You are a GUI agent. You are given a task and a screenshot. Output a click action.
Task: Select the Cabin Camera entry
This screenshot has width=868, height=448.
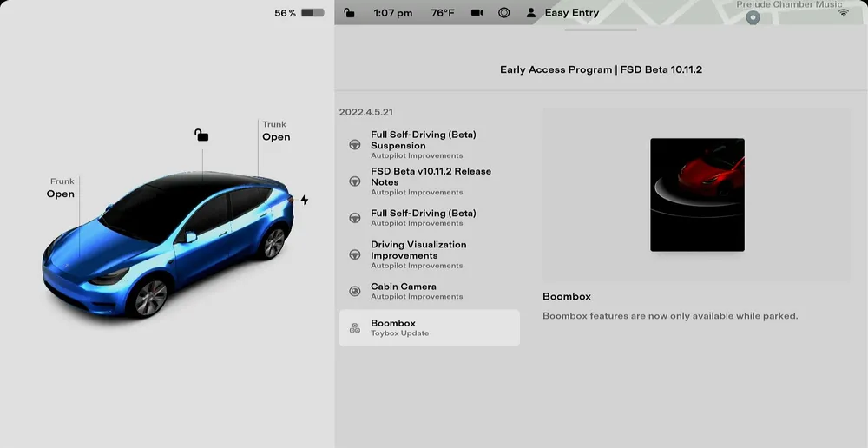(429, 291)
